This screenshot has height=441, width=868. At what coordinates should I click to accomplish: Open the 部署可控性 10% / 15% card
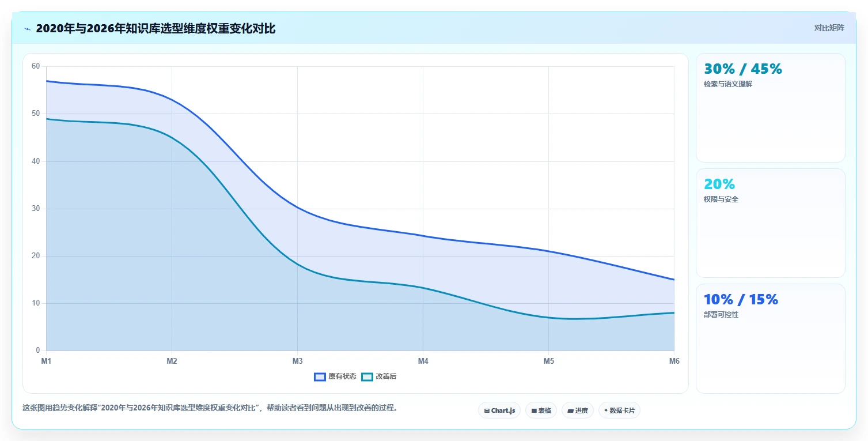pos(770,338)
